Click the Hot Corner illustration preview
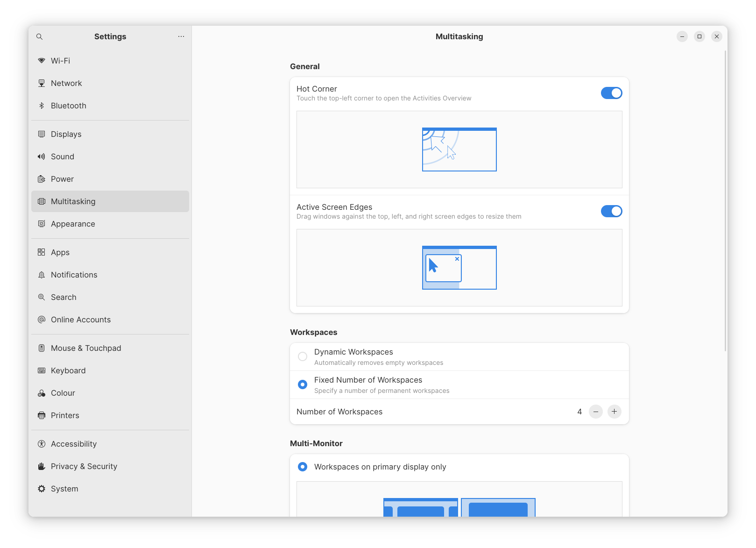 pyautogui.click(x=459, y=149)
